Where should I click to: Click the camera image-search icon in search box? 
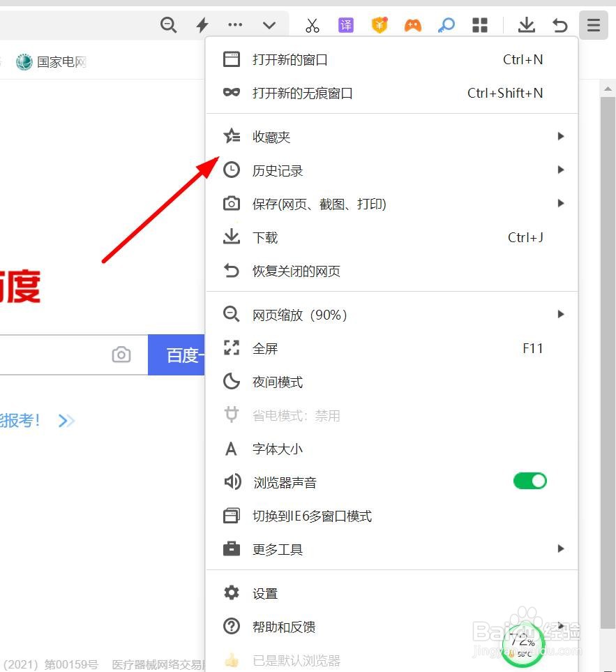click(121, 354)
